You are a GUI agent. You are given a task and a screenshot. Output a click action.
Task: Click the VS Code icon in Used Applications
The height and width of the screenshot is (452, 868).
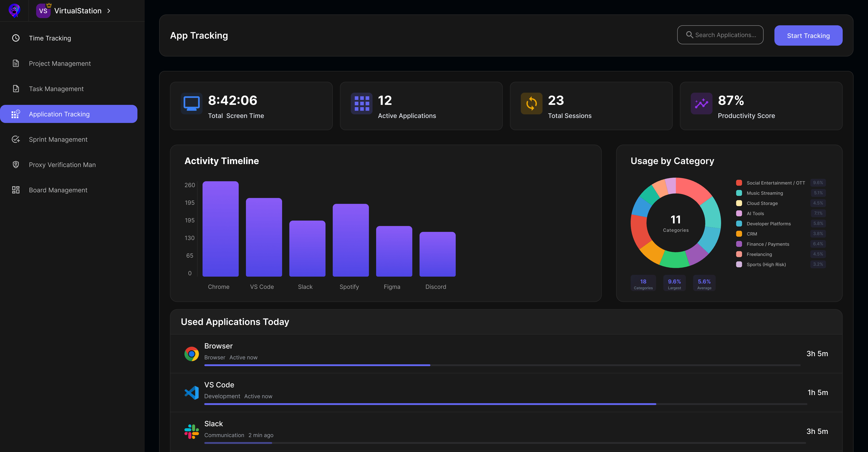click(x=192, y=392)
